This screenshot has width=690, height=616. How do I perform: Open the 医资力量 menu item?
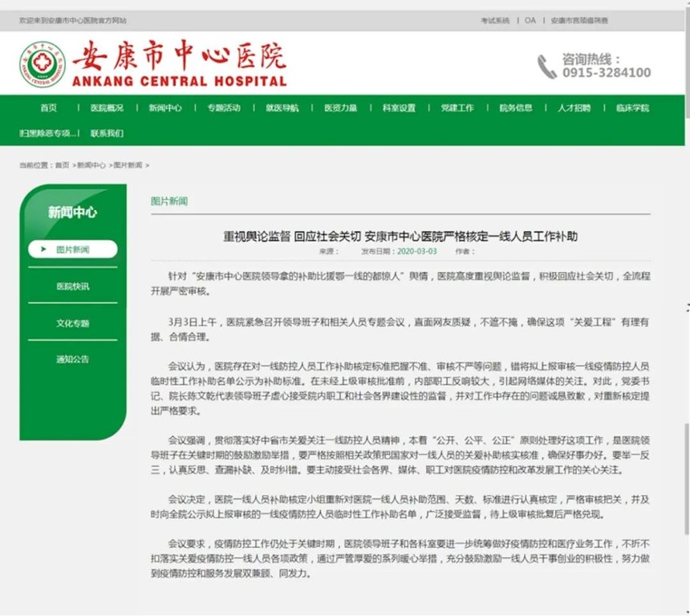tap(341, 107)
